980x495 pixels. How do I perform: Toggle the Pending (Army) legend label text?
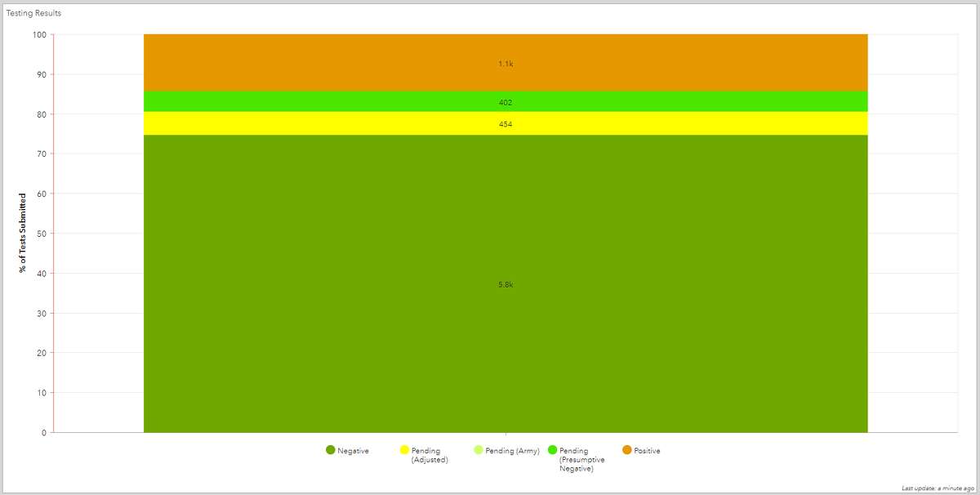[512, 451]
